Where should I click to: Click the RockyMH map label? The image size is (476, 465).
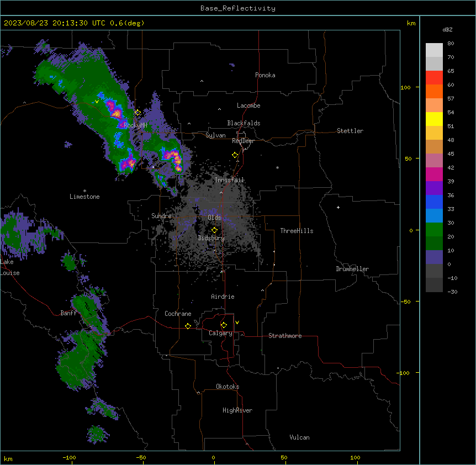pyautogui.click(x=135, y=125)
